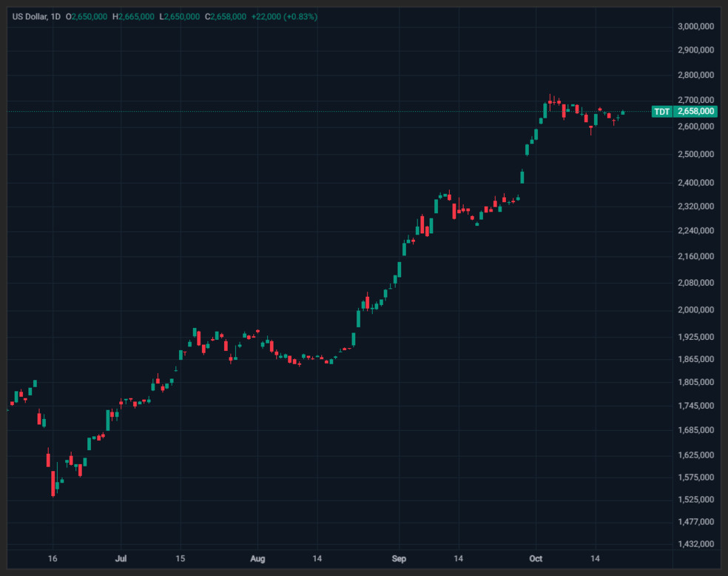This screenshot has height=576, width=728.
Task: Select the US Dollar, 1D chart title
Action: click(36, 17)
